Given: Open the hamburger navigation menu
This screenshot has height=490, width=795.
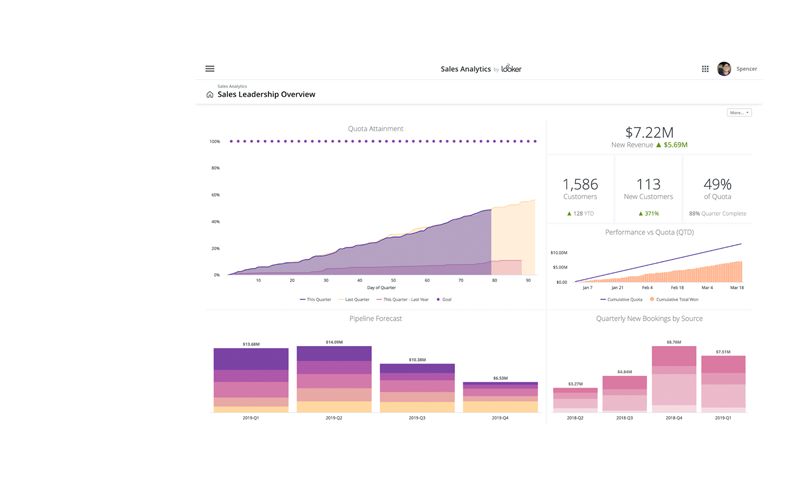Looking at the screenshot, I should tap(209, 68).
